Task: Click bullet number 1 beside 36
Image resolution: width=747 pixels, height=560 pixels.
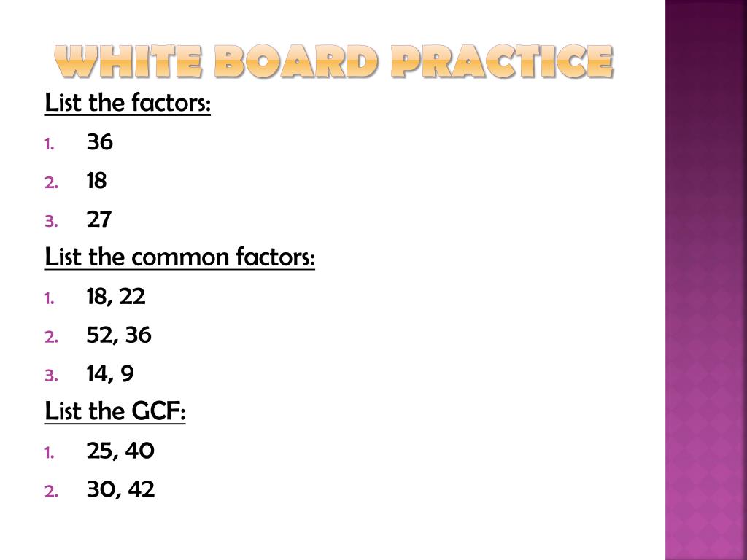Action: (x=49, y=144)
